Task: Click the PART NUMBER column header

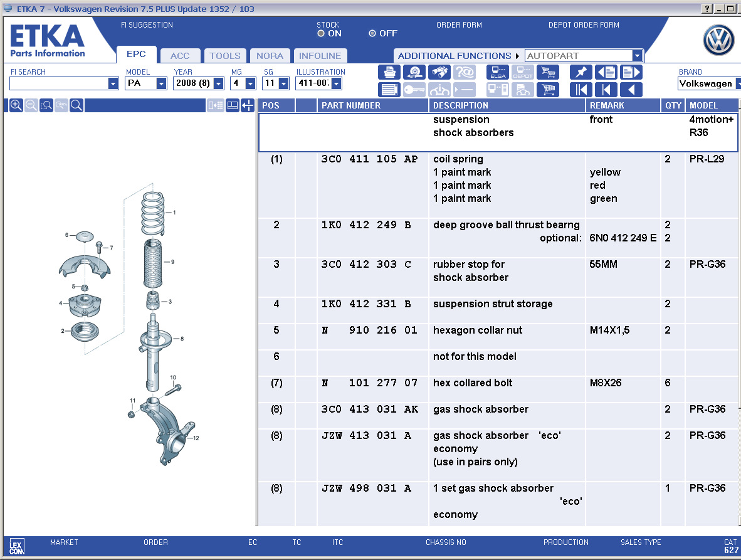Action: tap(373, 105)
